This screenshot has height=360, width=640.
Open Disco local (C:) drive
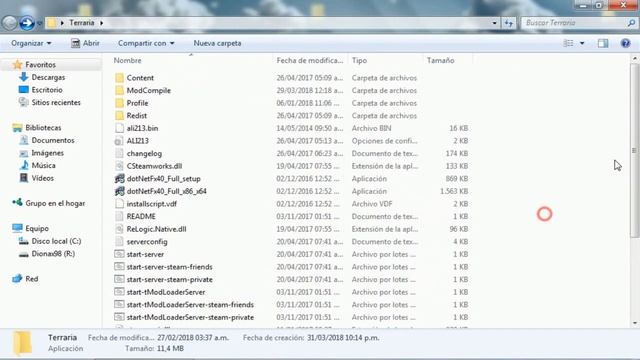[56, 241]
